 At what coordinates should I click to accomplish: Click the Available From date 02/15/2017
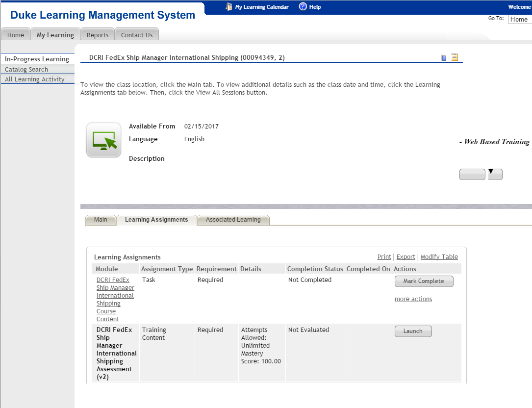pos(201,126)
